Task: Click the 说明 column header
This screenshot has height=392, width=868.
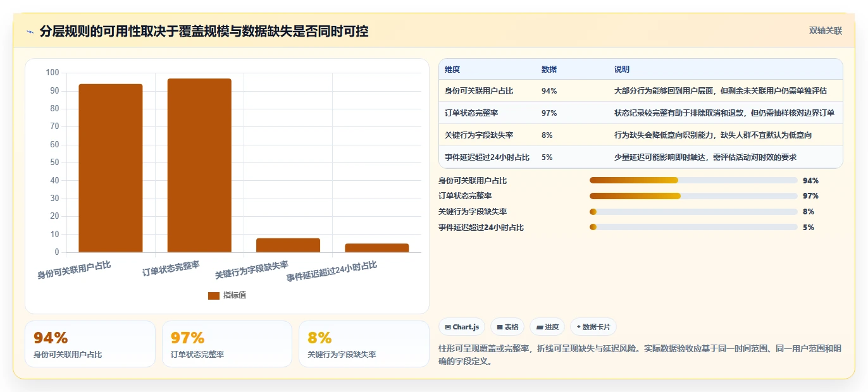Action: [622, 70]
